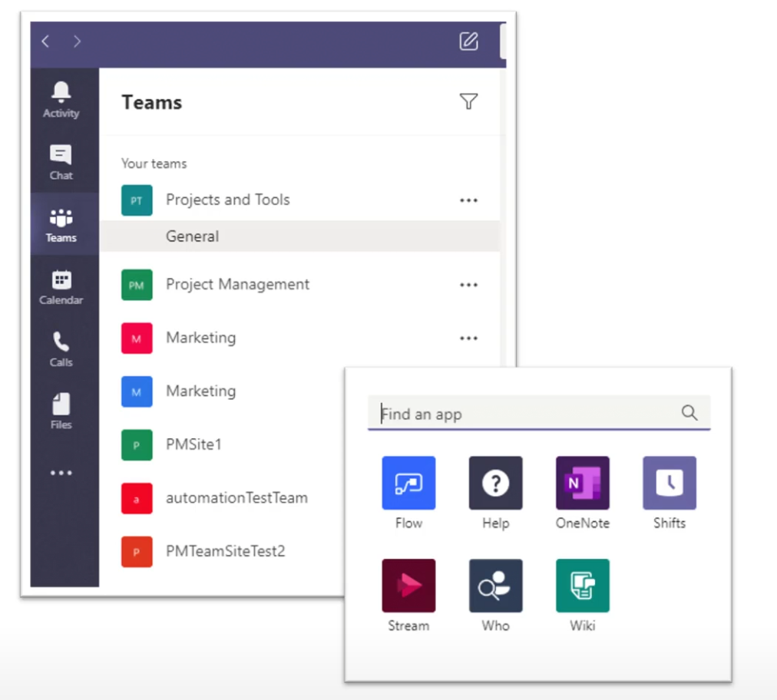777x700 pixels.
Task: Click the PT team avatar
Action: click(x=137, y=200)
